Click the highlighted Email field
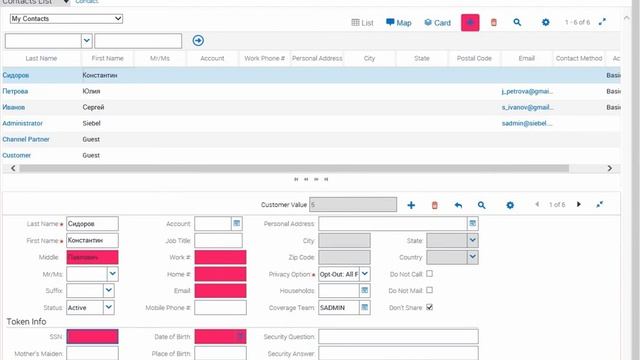Screen dimensions: 640x360 [220, 291]
